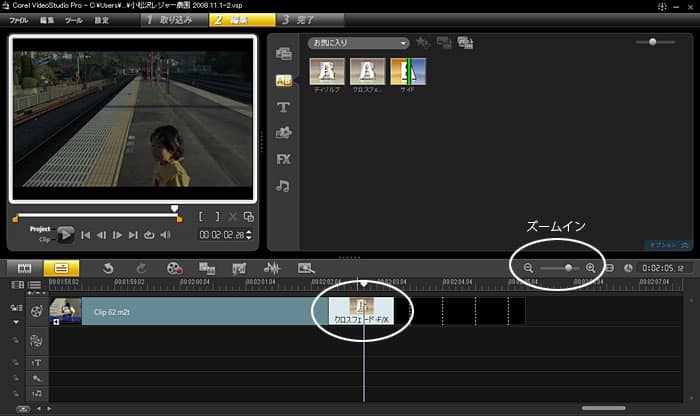This screenshot has height=416, width=700.
Task: Select the Transition library icon
Action: click(x=283, y=80)
